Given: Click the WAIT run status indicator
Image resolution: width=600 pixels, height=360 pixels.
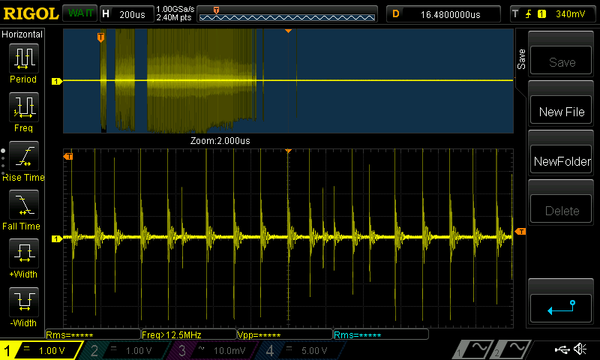Looking at the screenshot, I should coord(80,14).
